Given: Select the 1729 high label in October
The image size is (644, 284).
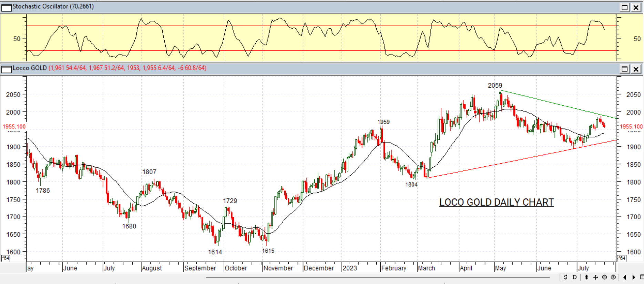Looking at the screenshot, I should click(230, 201).
